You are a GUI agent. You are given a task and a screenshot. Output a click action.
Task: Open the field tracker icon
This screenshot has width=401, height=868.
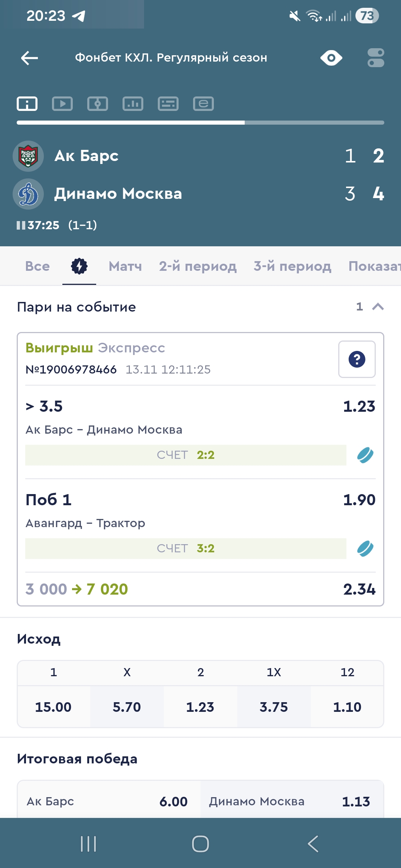[98, 104]
